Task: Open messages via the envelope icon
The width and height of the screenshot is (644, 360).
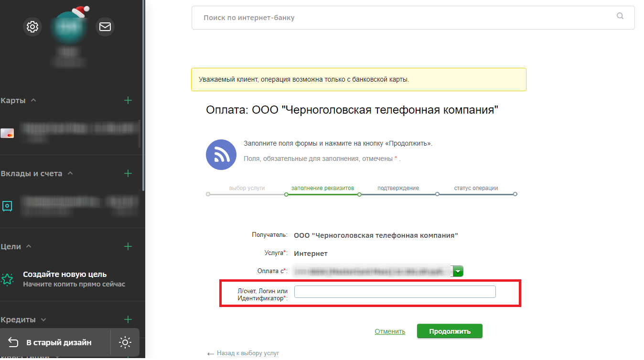Action: 105,27
